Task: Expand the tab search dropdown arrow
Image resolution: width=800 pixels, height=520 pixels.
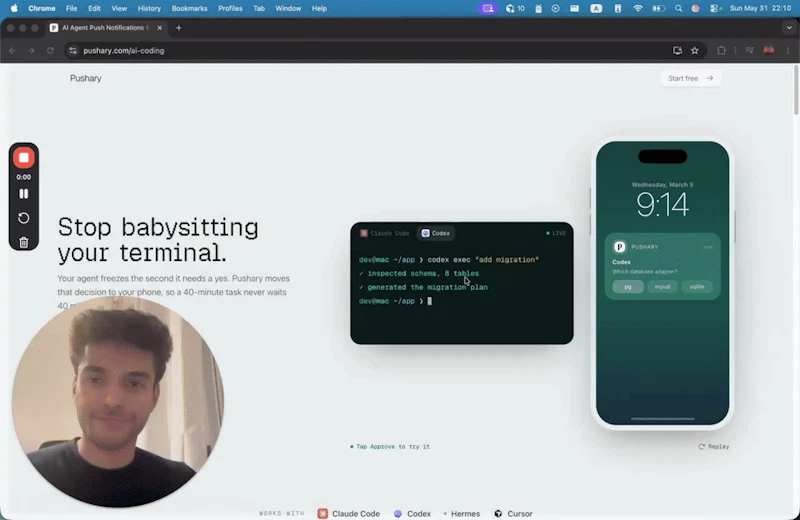Action: [x=789, y=28]
